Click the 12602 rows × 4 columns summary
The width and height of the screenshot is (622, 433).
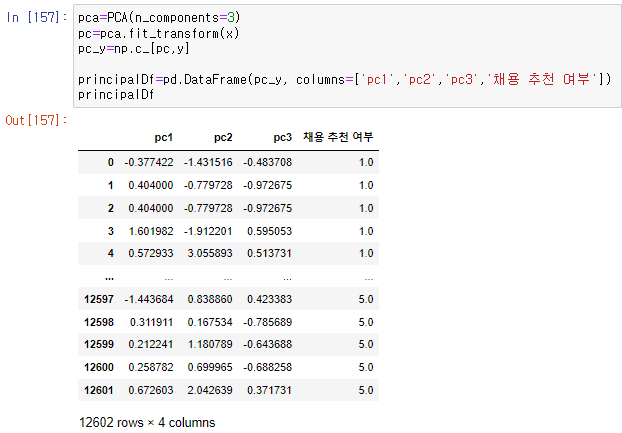coord(147,423)
